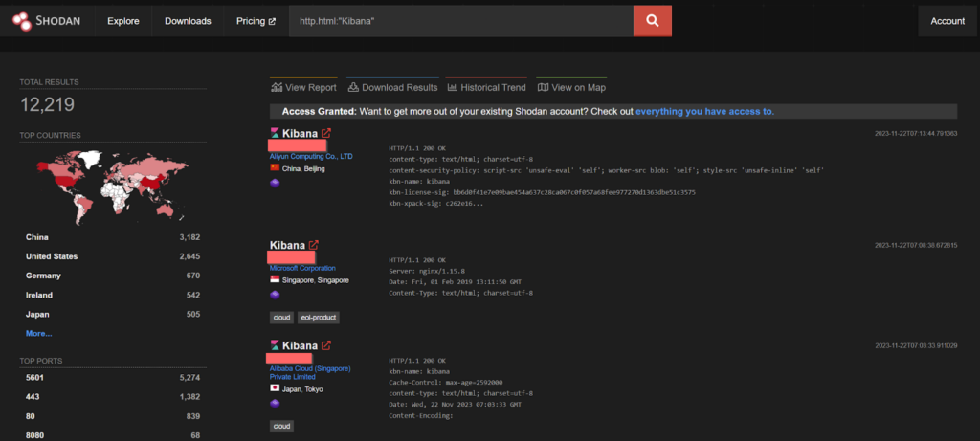Click the world map of top countries
The height and width of the screenshot is (441, 980).
click(113, 187)
